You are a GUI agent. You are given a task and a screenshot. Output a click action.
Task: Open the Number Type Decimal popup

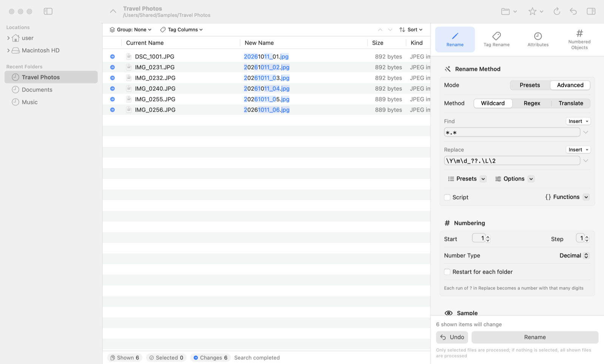[574, 256]
